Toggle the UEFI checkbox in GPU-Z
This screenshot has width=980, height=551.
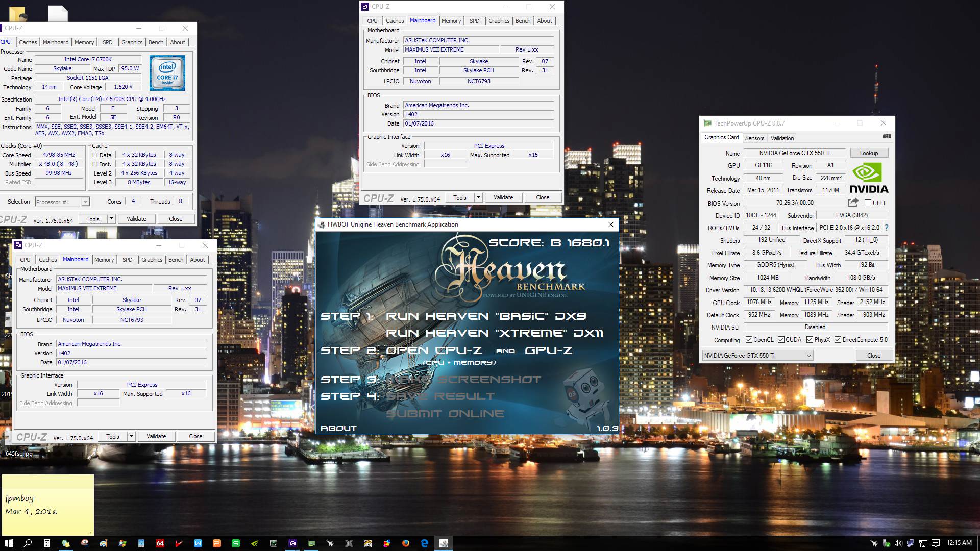(x=868, y=203)
